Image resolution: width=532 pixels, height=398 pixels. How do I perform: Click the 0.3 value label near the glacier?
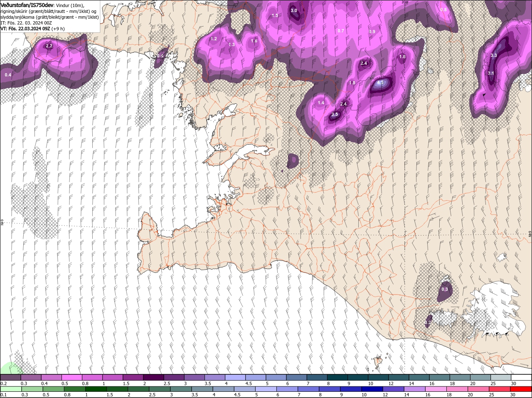click(x=445, y=289)
